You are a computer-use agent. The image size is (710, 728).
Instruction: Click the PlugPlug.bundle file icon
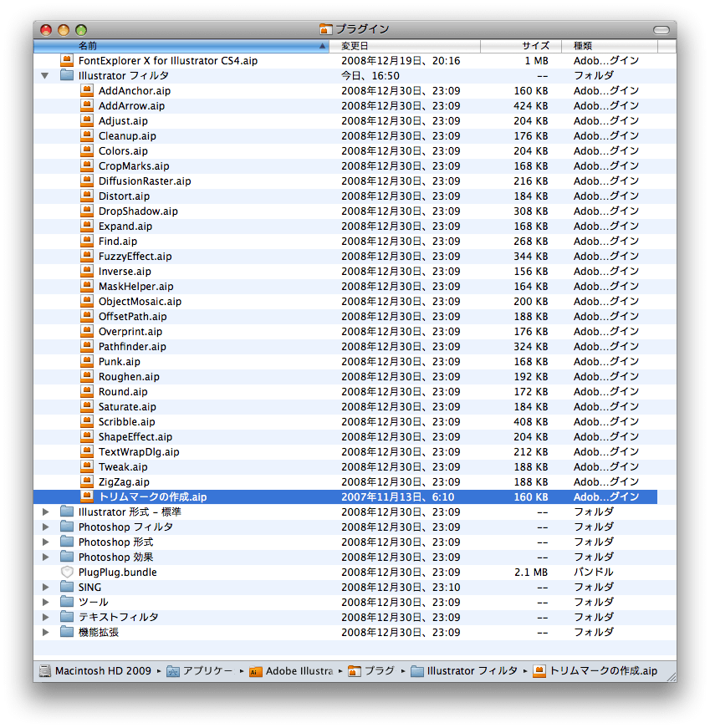pos(67,572)
